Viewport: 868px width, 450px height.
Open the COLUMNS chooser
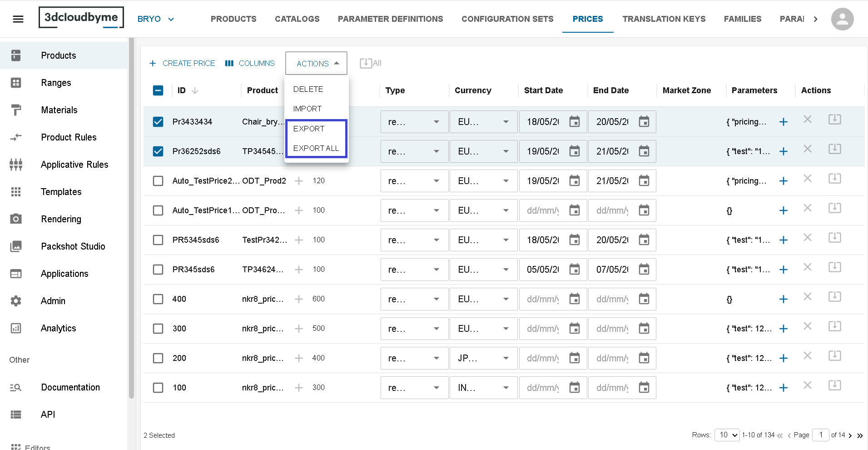coord(250,63)
